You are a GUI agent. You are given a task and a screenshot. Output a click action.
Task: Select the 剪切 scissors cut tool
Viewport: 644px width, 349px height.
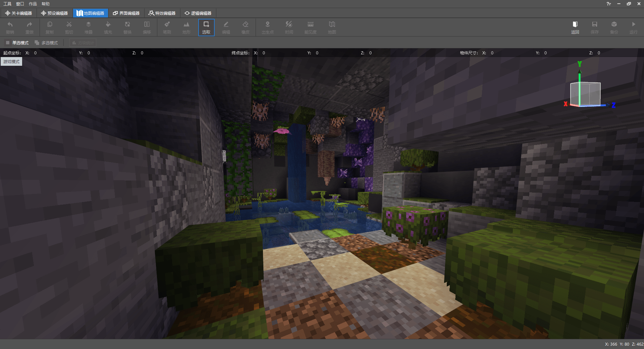69,27
